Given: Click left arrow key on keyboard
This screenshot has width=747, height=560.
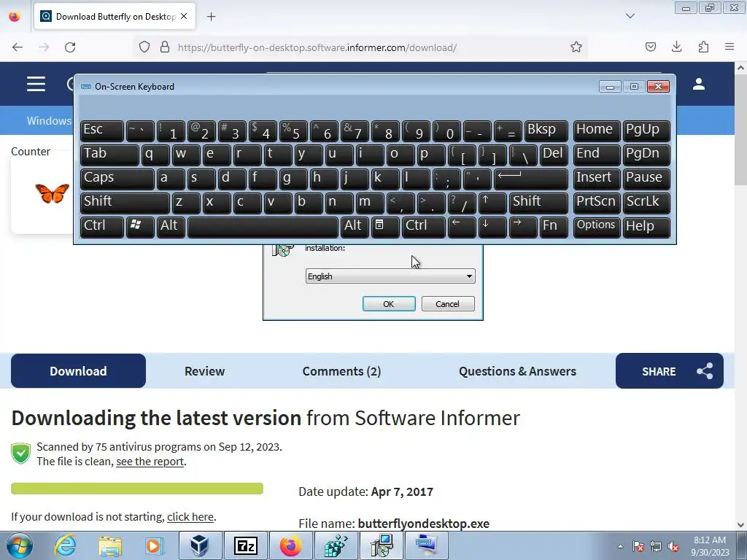Looking at the screenshot, I should pos(462,226).
